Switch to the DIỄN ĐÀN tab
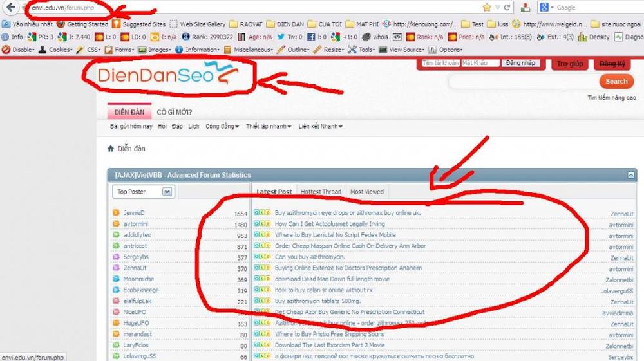 (129, 112)
